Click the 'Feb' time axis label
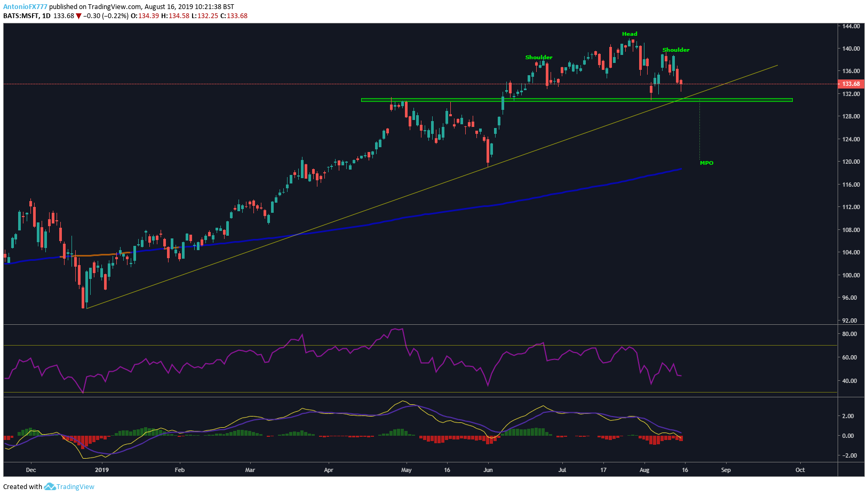Image resolution: width=868 pixels, height=496 pixels. tap(180, 470)
